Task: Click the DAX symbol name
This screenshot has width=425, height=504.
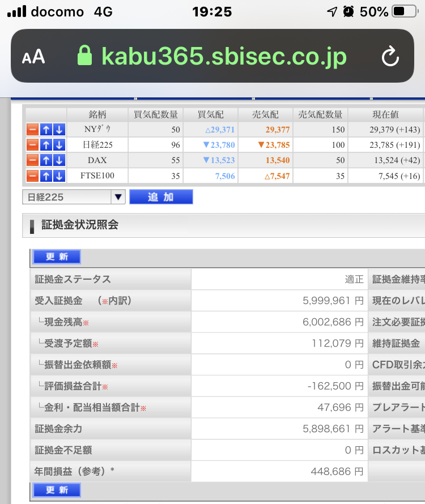Action: tap(97, 160)
